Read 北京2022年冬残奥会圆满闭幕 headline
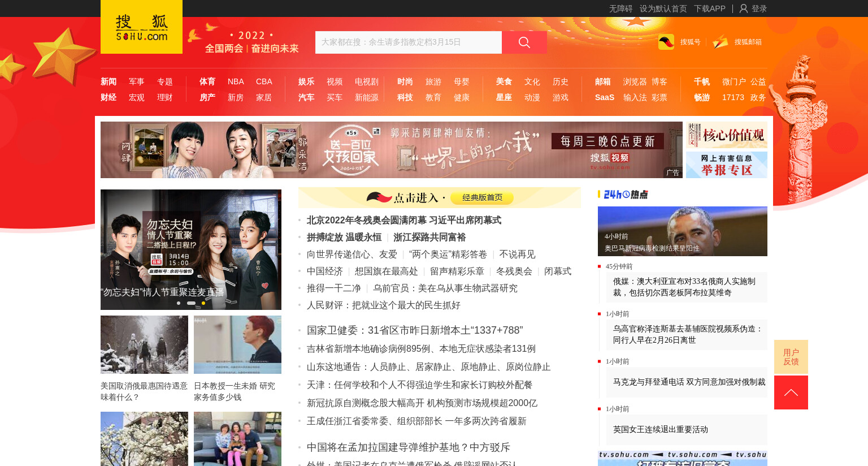 pos(404,220)
